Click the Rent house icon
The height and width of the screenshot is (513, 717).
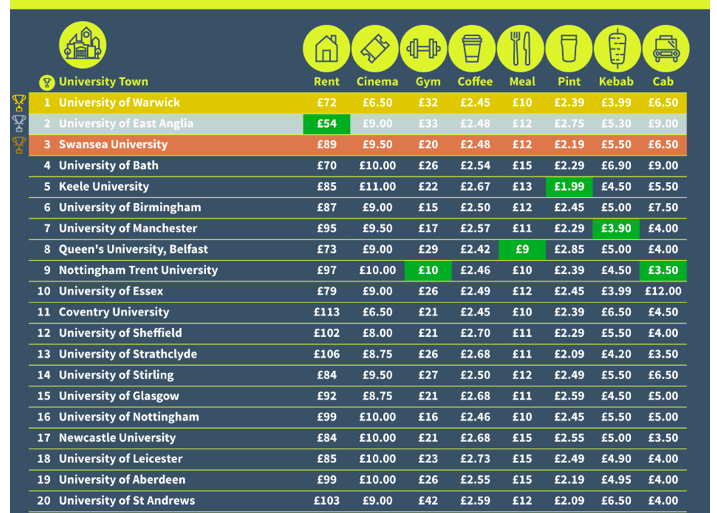click(x=327, y=48)
